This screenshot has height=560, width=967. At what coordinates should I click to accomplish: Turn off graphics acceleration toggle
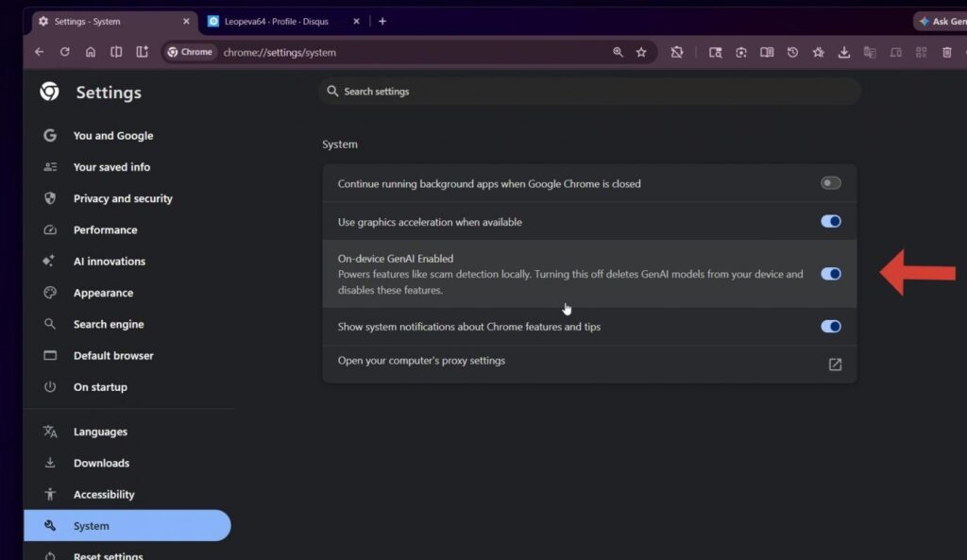(830, 221)
